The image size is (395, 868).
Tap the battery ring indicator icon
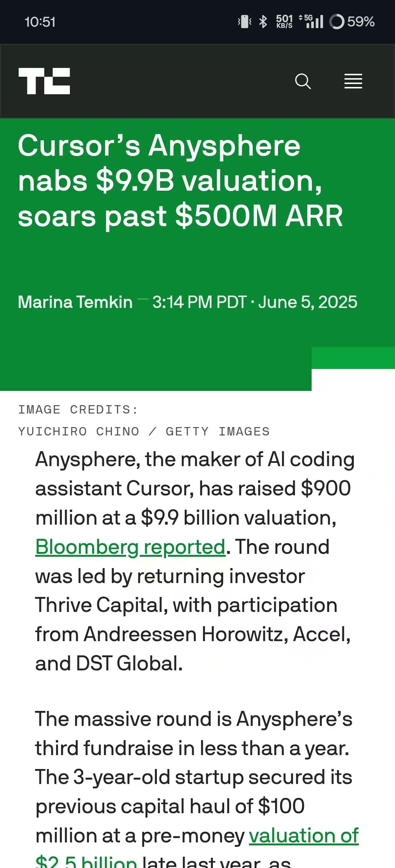(337, 22)
